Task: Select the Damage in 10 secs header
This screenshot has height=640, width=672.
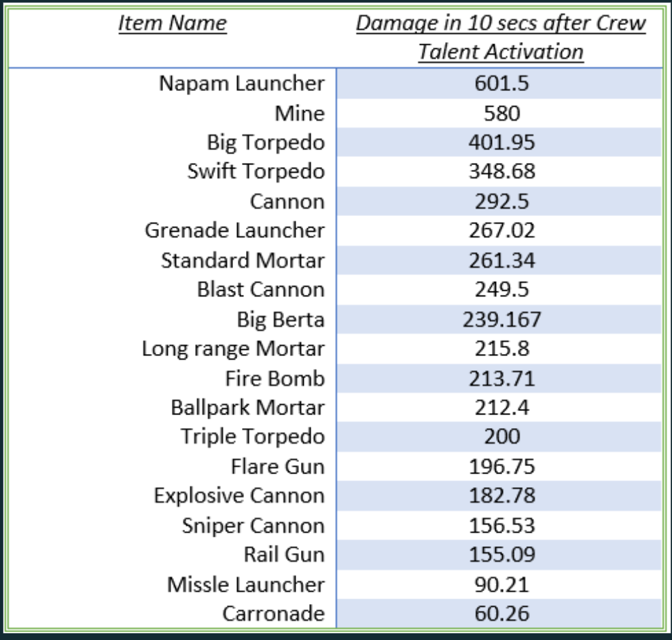Action: click(x=500, y=37)
